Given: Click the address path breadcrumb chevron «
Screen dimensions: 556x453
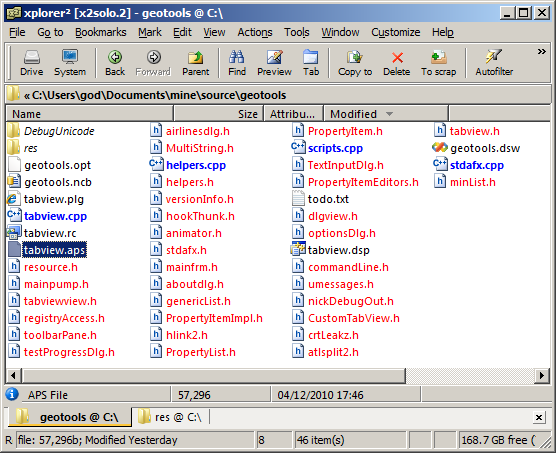Looking at the screenshot, I should click(27, 95).
